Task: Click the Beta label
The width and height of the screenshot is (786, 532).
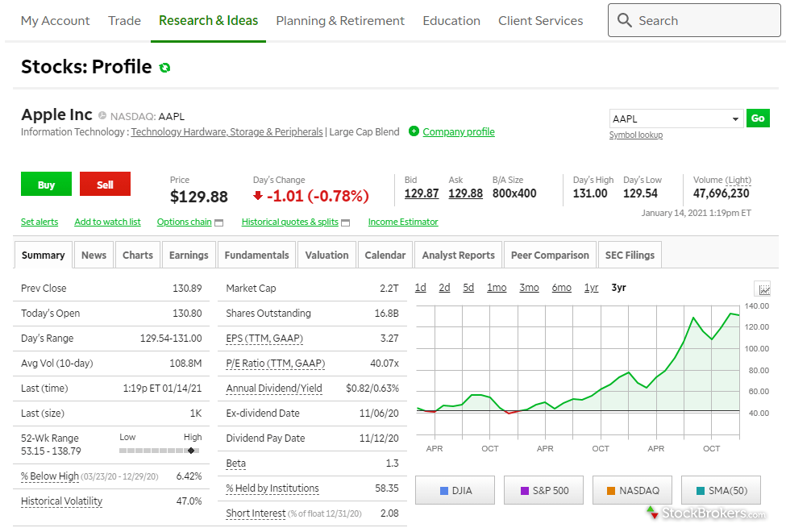Action: pyautogui.click(x=235, y=463)
